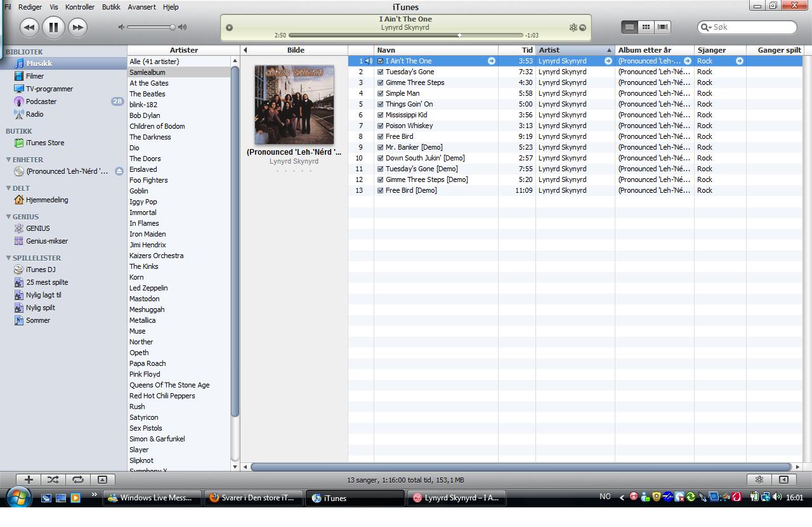812x527 pixels.
Task: Collapse GENIUS section
Action: pos(9,217)
